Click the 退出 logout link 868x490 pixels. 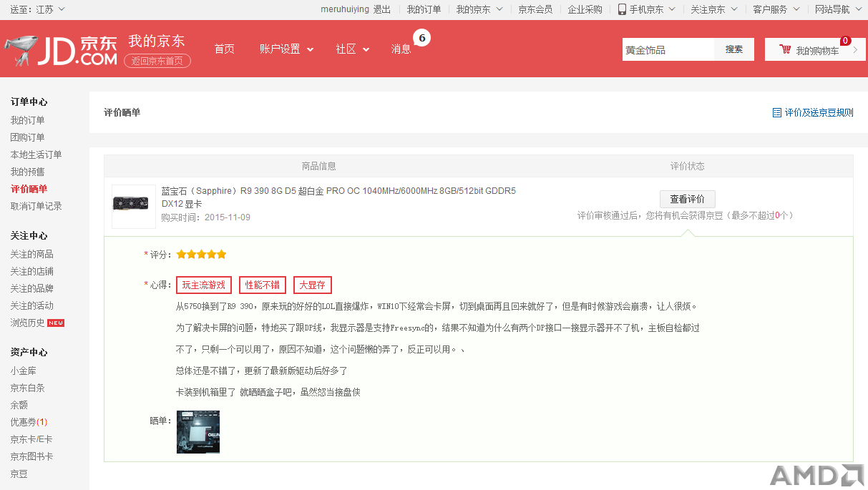coord(382,9)
